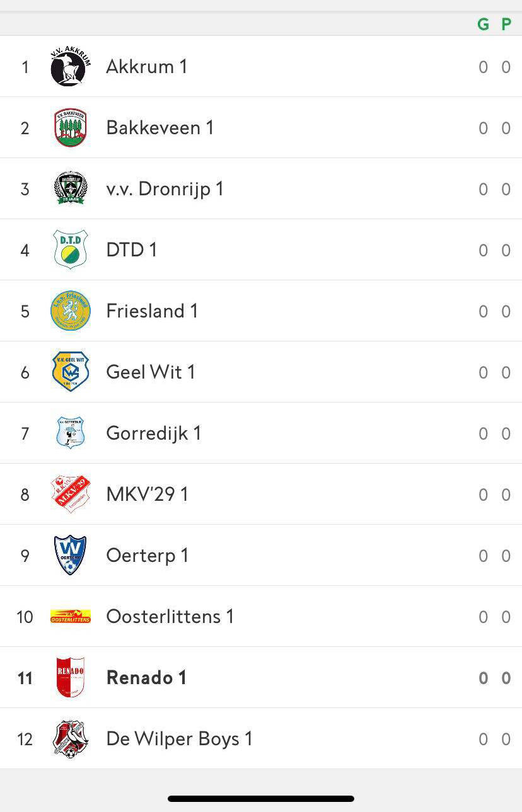Click rank number 11 in standings
The height and width of the screenshot is (812, 522).
[25, 678]
